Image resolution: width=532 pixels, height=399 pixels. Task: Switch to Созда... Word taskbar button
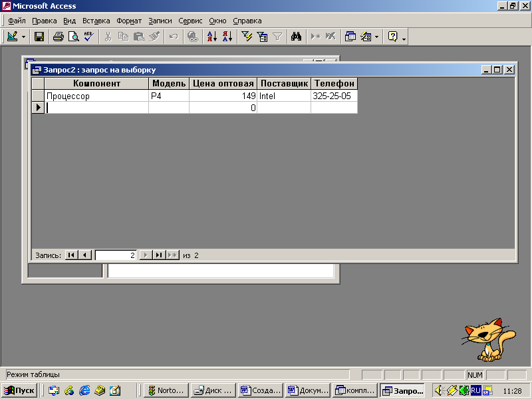[261, 390]
